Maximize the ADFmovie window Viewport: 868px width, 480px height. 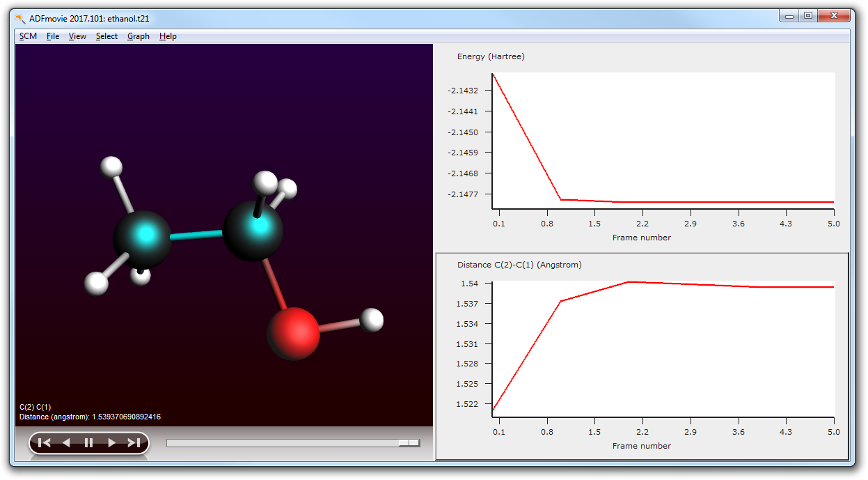pos(807,16)
